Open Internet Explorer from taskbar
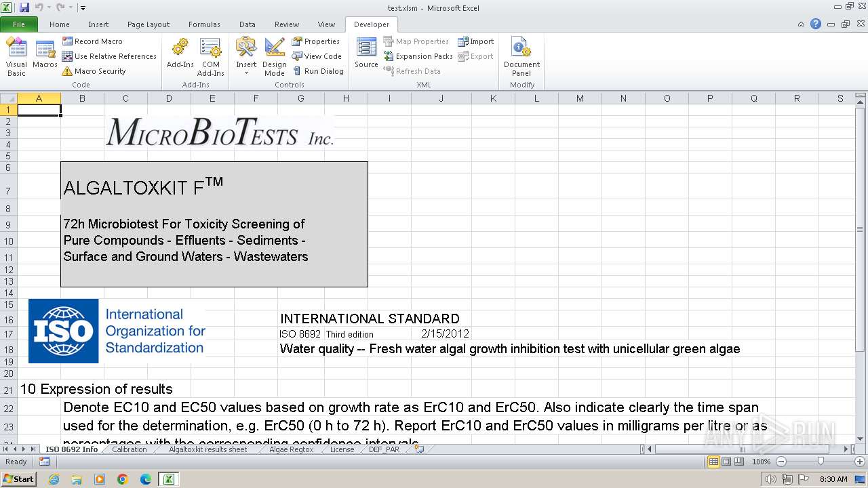 tap(54, 479)
